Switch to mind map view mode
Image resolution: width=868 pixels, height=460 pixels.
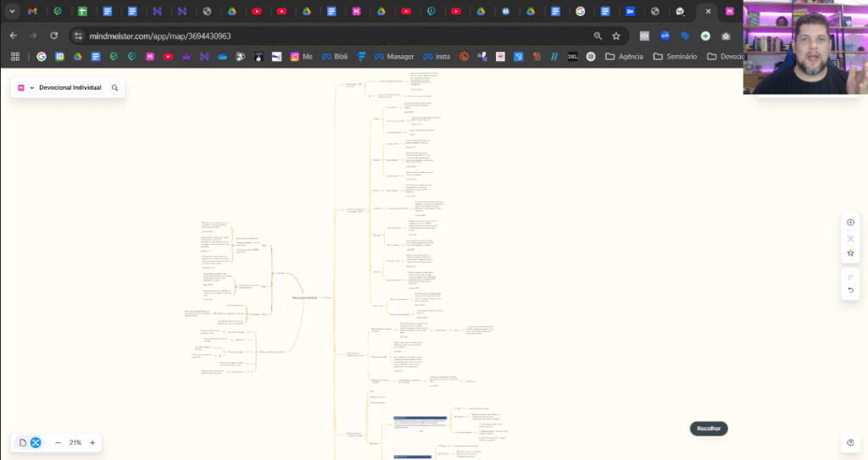tap(36, 442)
